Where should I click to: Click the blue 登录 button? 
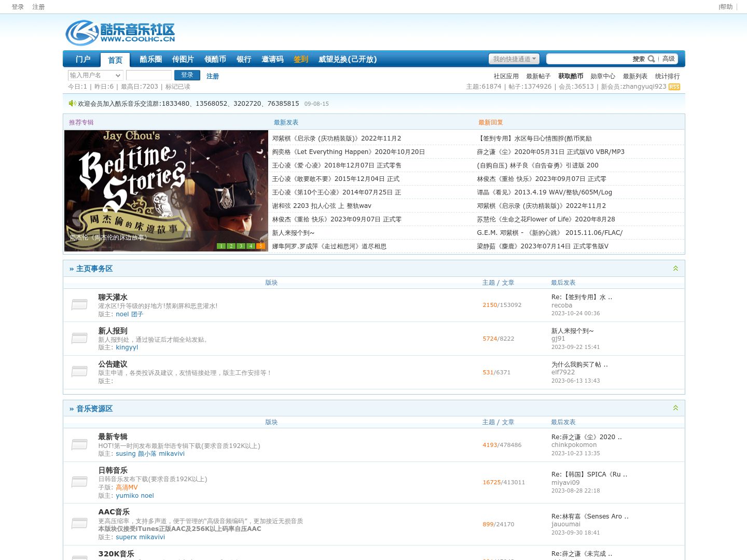tap(187, 75)
